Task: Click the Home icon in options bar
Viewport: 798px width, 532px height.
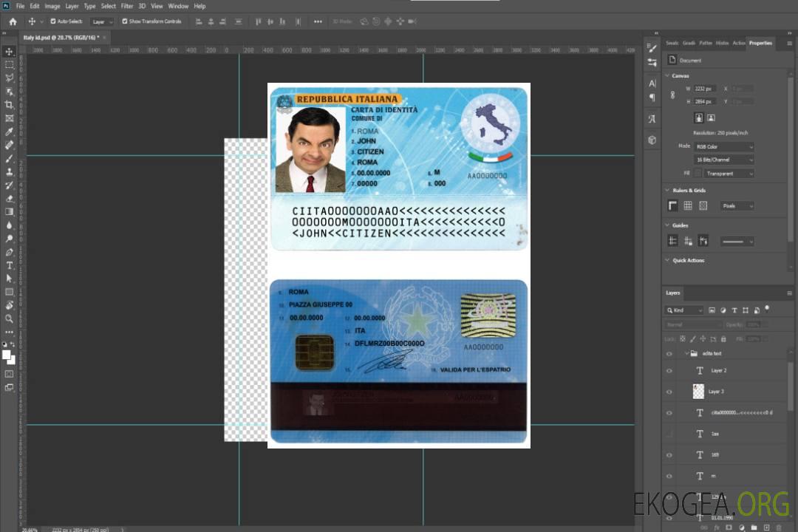Action: click(13, 21)
